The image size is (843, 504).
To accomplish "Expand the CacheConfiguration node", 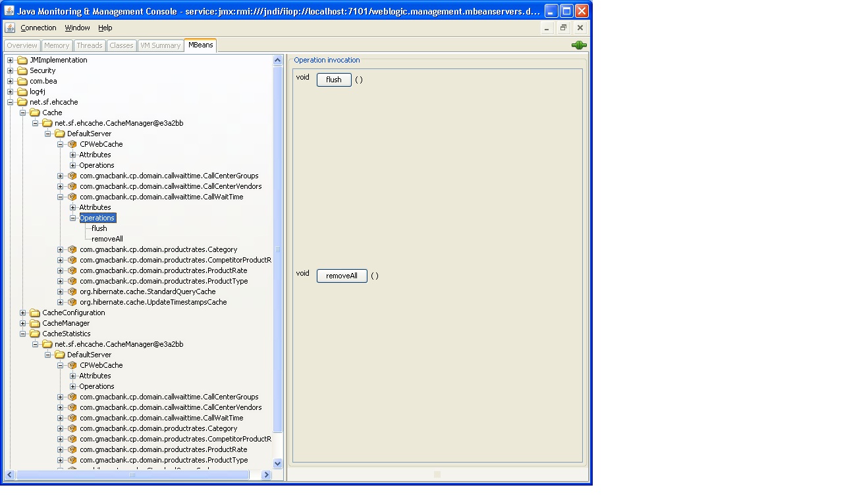I will (x=22, y=313).
